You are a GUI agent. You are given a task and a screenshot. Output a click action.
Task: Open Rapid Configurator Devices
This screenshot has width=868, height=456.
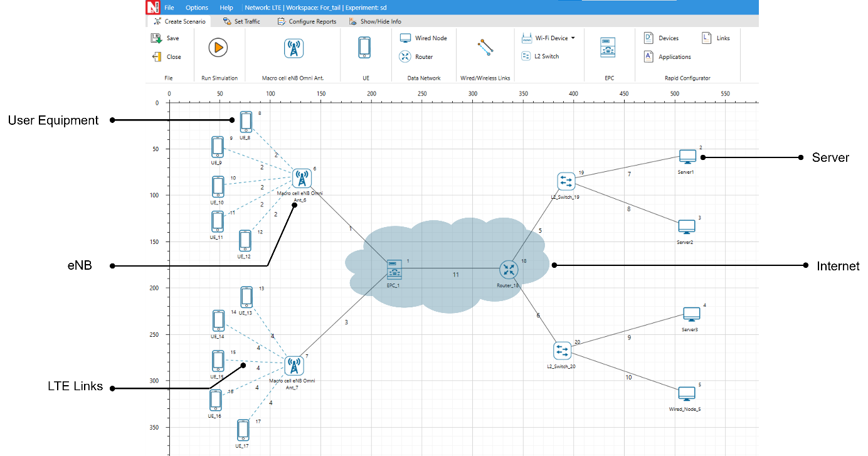tap(662, 38)
